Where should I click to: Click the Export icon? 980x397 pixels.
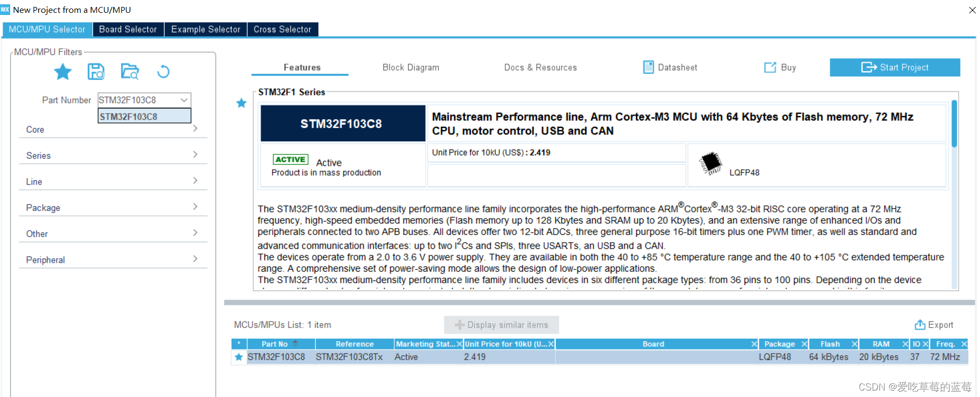click(920, 325)
